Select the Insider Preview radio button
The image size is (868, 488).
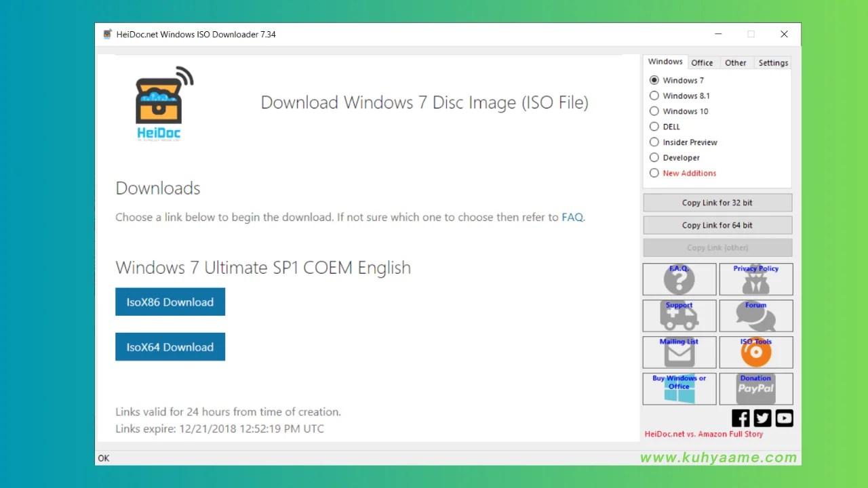click(x=654, y=142)
